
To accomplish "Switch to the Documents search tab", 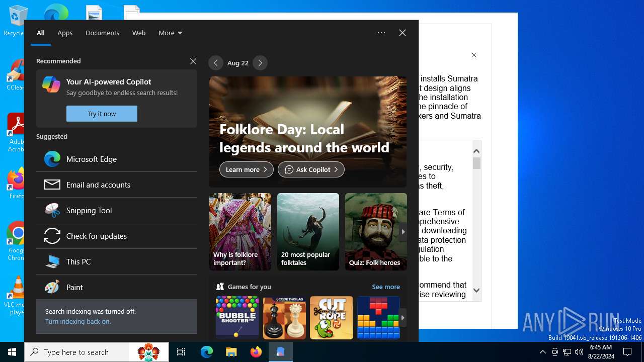I will click(x=102, y=33).
